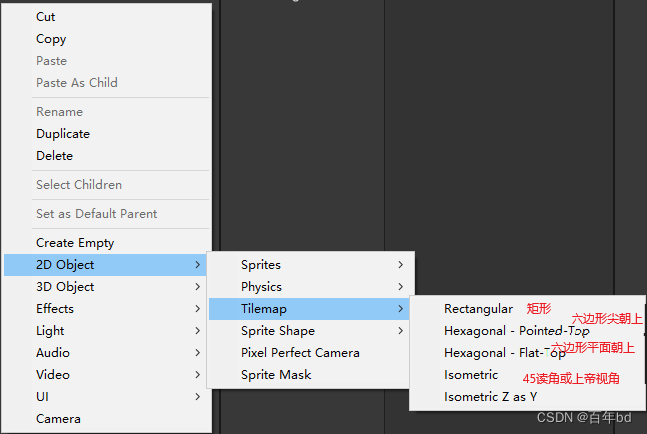Open the UI submenu
Screen dimensions: 647x434
(43, 397)
